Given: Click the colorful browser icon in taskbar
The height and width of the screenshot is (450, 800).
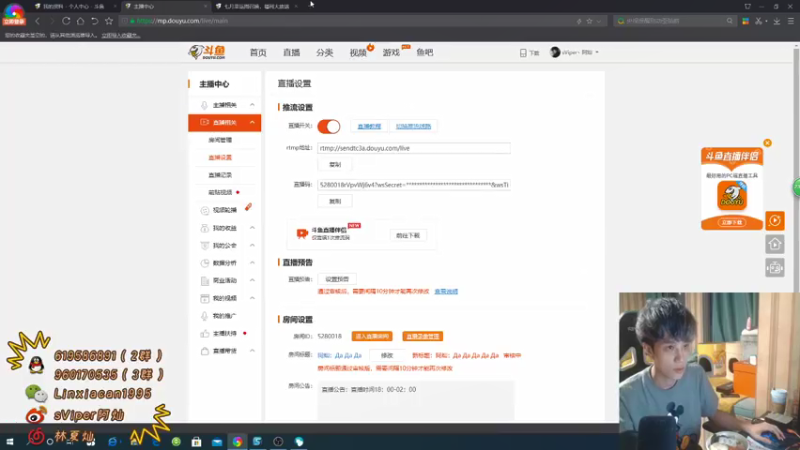Looking at the screenshot, I should pos(237,441).
